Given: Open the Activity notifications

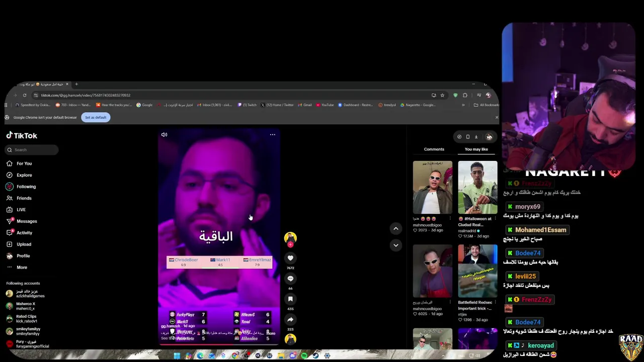Looking at the screenshot, I should pos(20,233).
